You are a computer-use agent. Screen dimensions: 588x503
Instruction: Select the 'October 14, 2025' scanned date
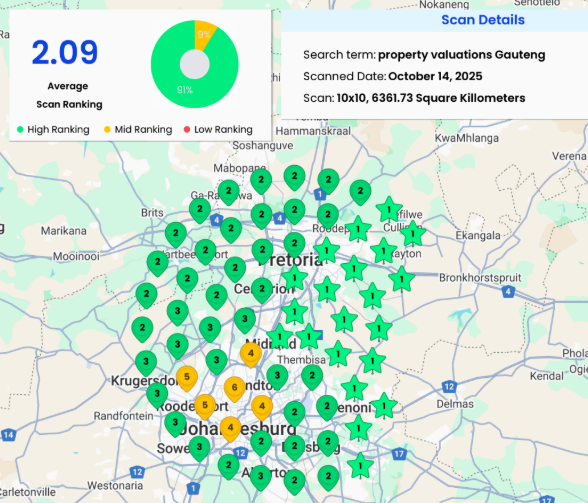(435, 76)
